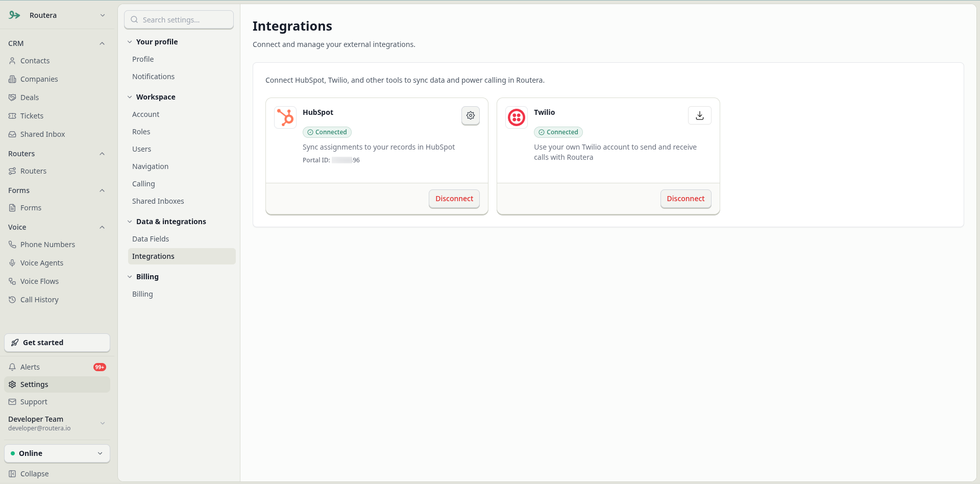
Task: Open Voice Agents page
Action: [x=57, y=263]
